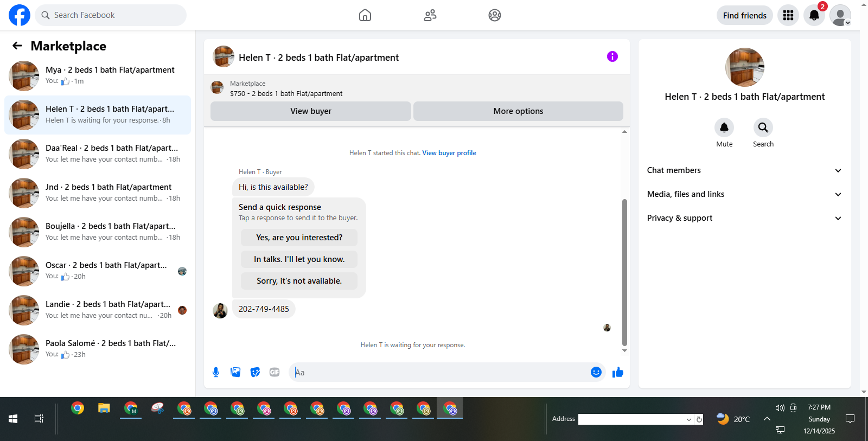868x441 pixels.
Task: Mute the Helen T conversation
Action: [x=724, y=127]
